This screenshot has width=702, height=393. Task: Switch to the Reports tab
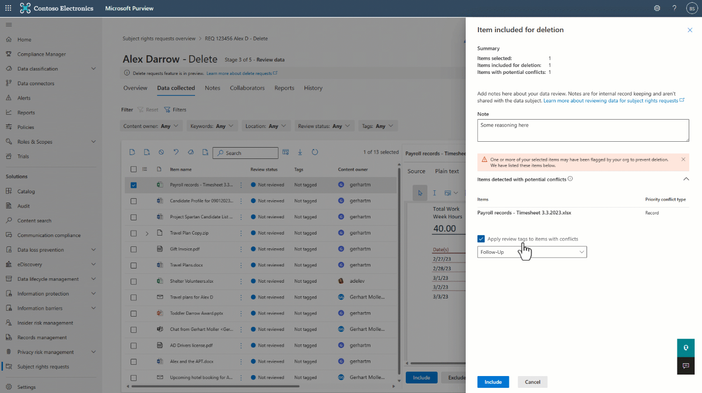pyautogui.click(x=284, y=88)
